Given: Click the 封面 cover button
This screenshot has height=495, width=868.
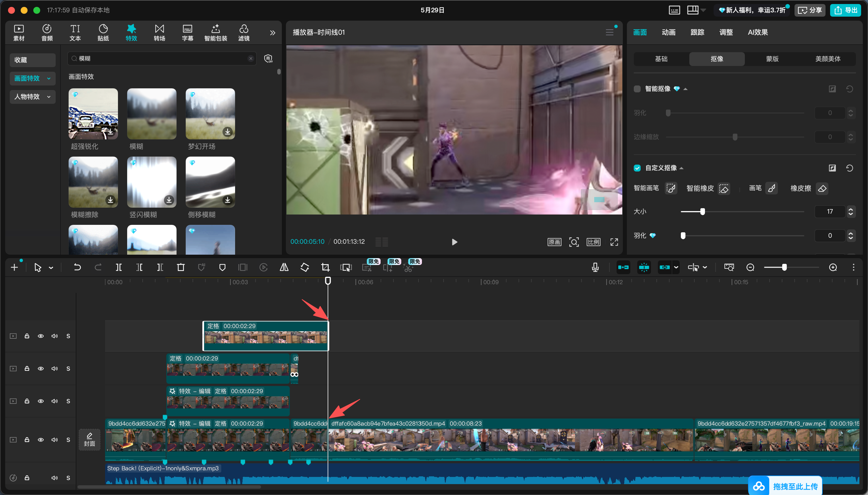Looking at the screenshot, I should 90,440.
